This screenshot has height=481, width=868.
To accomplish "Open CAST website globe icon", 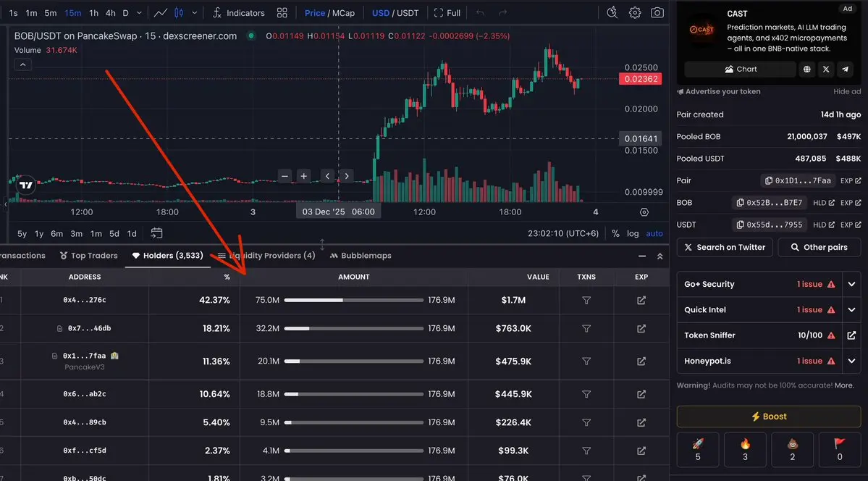I will coord(807,70).
